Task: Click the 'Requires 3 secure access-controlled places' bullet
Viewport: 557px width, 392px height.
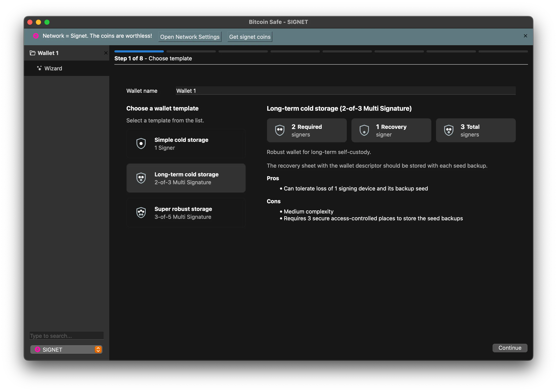Action: click(373, 218)
